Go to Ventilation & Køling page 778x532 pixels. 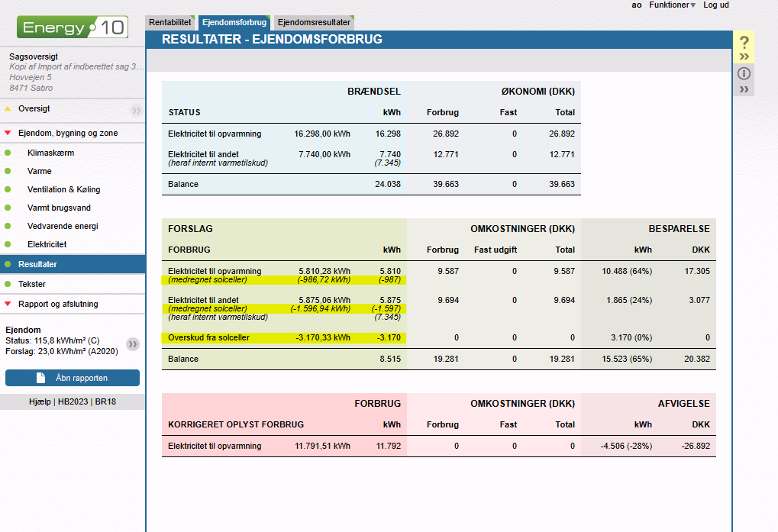(63, 189)
